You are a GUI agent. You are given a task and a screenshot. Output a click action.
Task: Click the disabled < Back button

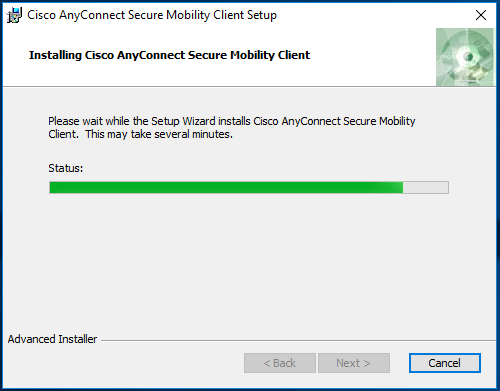tap(280, 363)
